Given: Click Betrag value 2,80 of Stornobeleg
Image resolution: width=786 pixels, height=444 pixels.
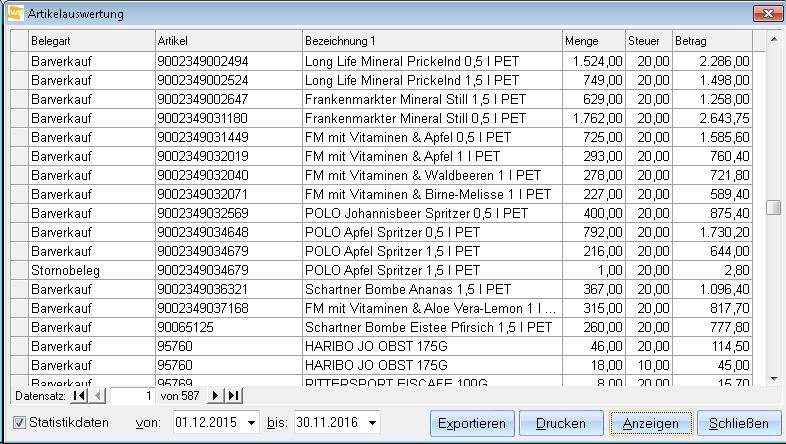Looking at the screenshot, I should point(737,270).
